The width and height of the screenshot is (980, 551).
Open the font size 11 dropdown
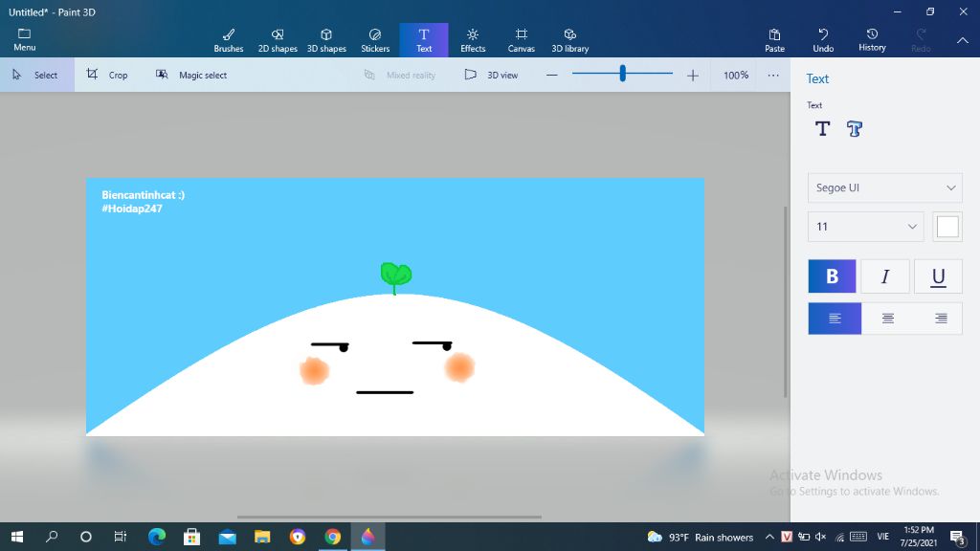coord(865,227)
